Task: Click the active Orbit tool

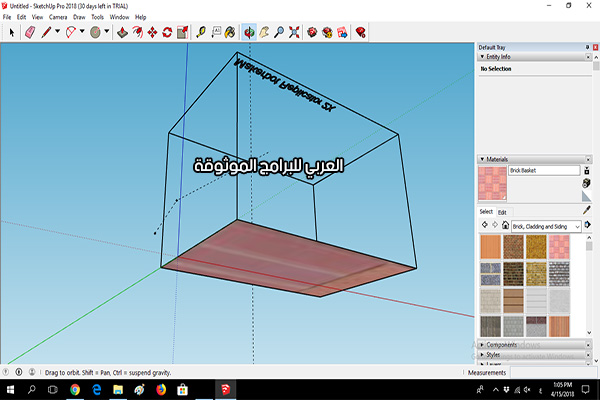Action: click(249, 33)
